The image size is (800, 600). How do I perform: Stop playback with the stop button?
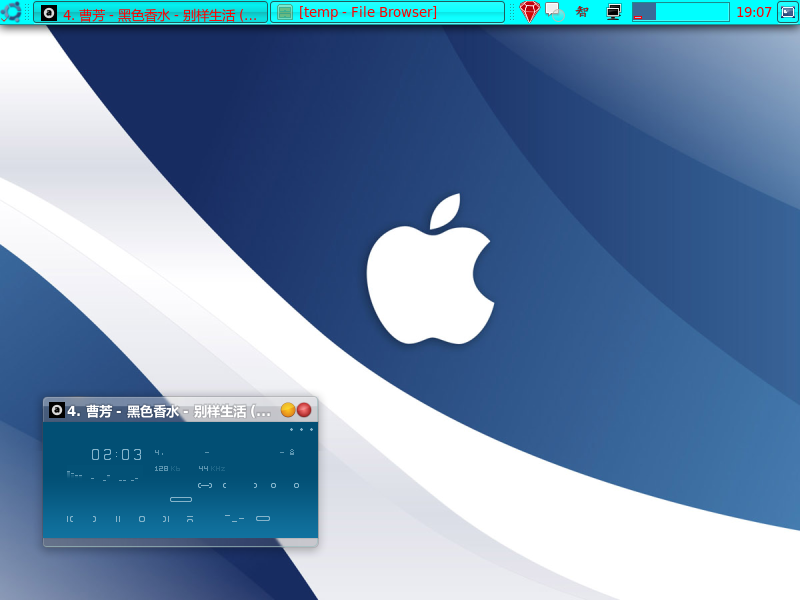pyautogui.click(x=142, y=519)
